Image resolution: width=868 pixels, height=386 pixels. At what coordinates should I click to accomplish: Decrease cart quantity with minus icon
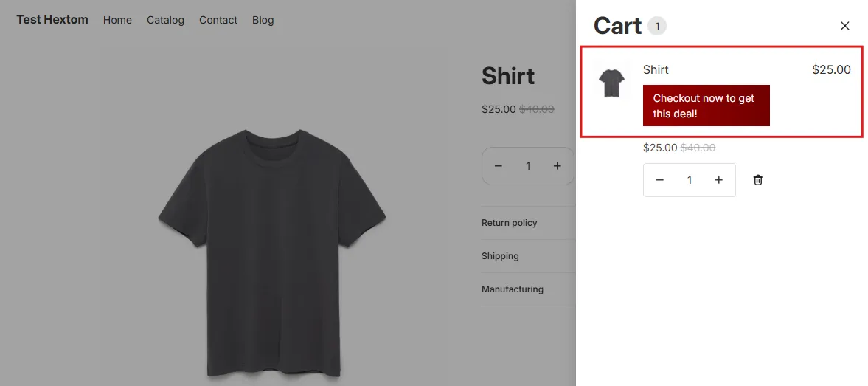(659, 180)
